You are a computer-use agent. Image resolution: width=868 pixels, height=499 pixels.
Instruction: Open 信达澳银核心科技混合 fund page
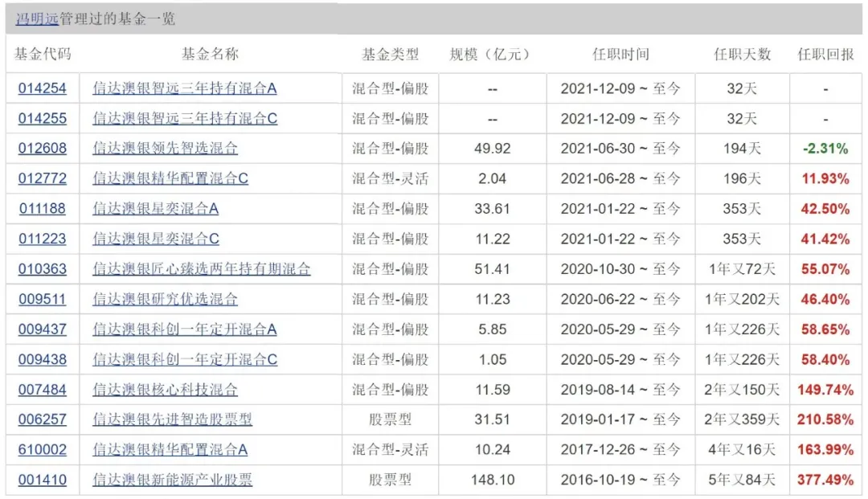165,390
